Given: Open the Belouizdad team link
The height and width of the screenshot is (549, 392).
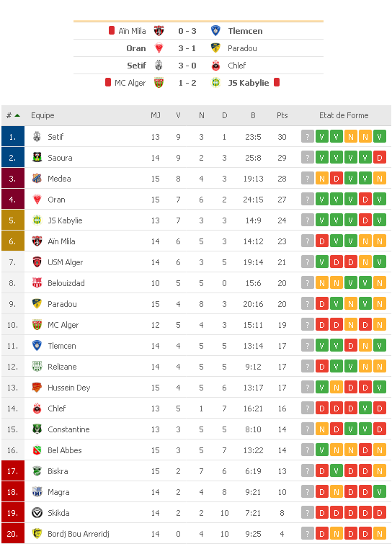Looking at the screenshot, I should (66, 283).
